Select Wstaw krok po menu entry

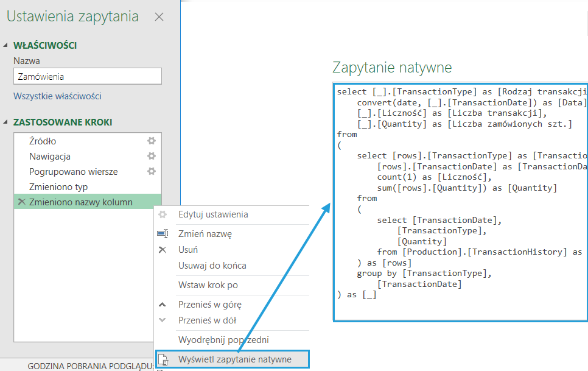[x=208, y=285]
